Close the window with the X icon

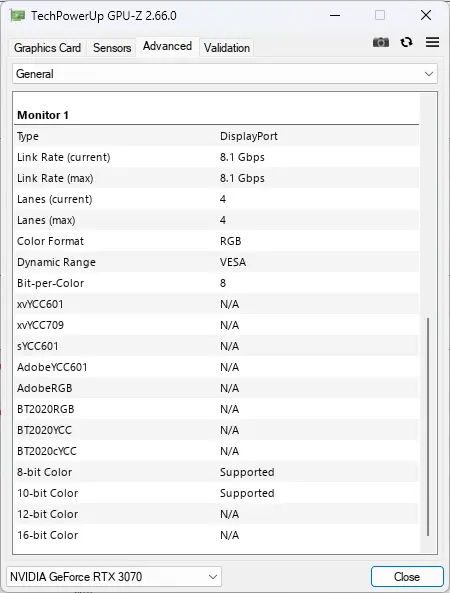[426, 16]
